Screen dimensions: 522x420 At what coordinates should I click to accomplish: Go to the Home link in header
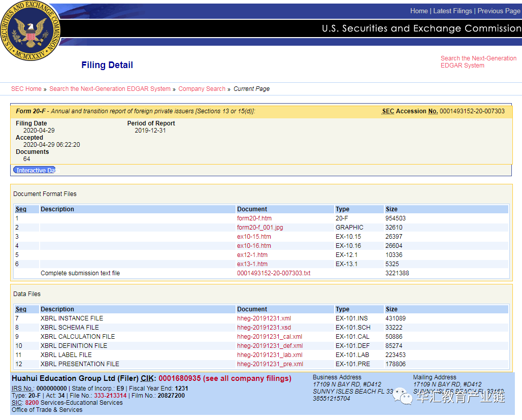419,11
